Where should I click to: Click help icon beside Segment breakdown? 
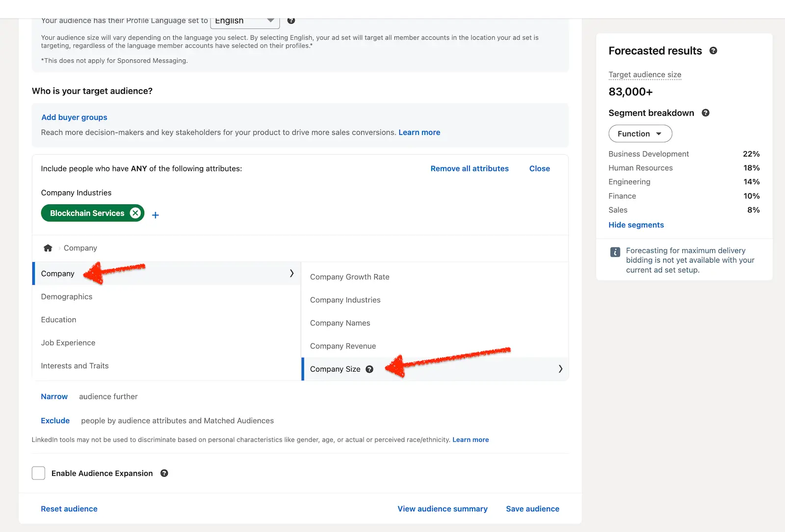pos(706,113)
